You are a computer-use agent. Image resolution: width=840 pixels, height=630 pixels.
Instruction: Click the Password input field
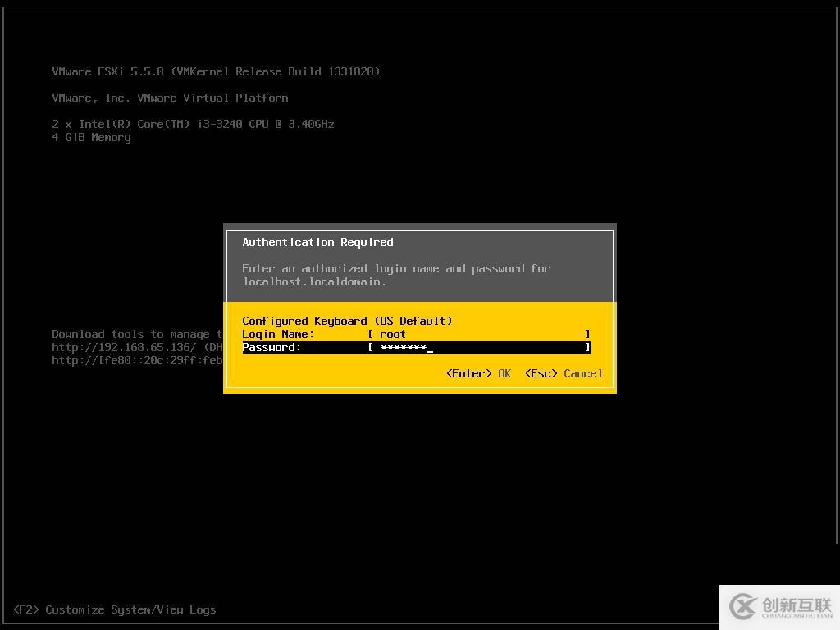click(x=479, y=348)
